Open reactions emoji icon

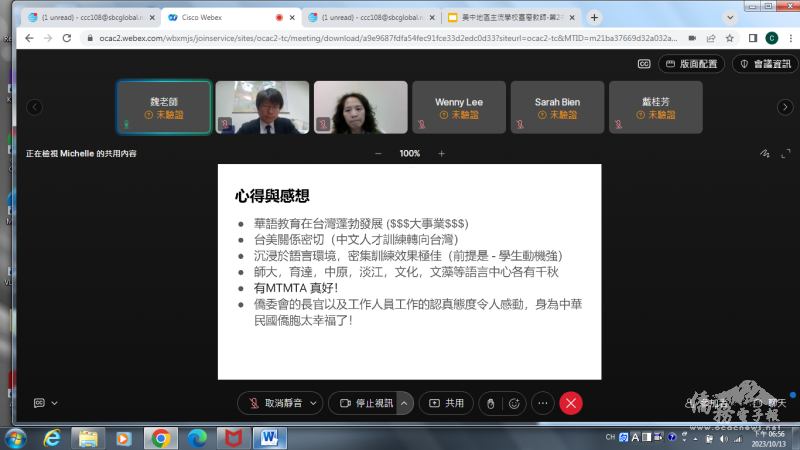pyautogui.click(x=514, y=404)
